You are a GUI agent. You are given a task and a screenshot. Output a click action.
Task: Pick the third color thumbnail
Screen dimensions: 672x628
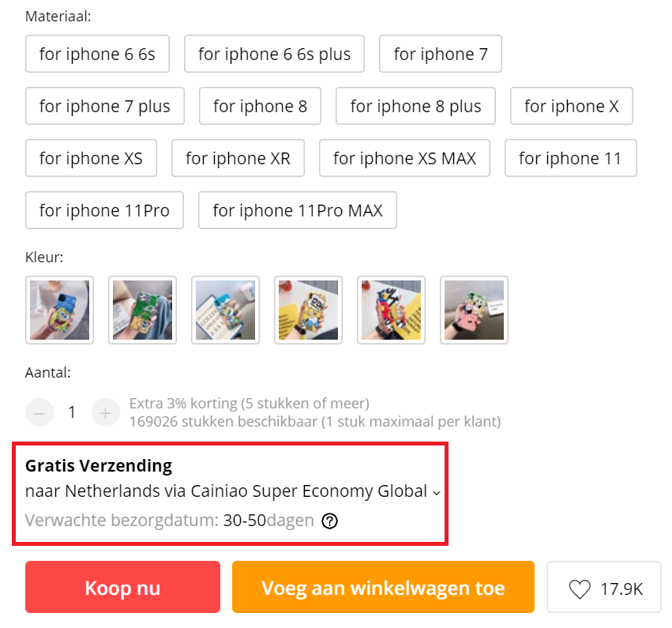click(225, 310)
